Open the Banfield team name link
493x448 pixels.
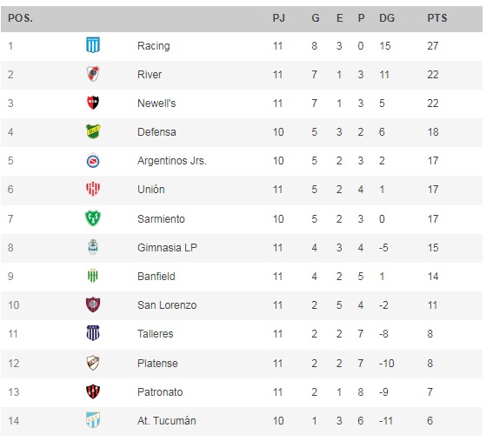pyautogui.click(x=157, y=277)
